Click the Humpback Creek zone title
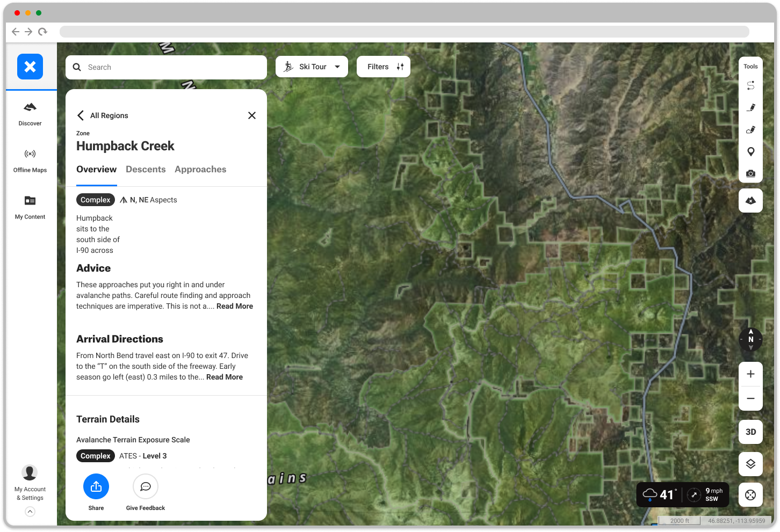 (x=125, y=146)
